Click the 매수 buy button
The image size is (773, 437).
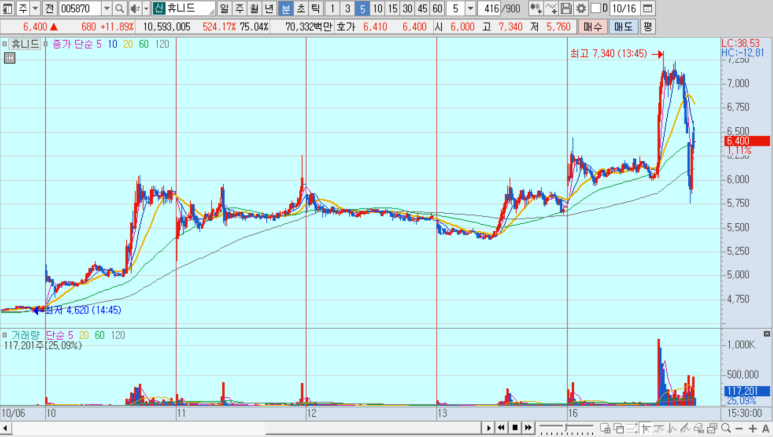click(592, 27)
